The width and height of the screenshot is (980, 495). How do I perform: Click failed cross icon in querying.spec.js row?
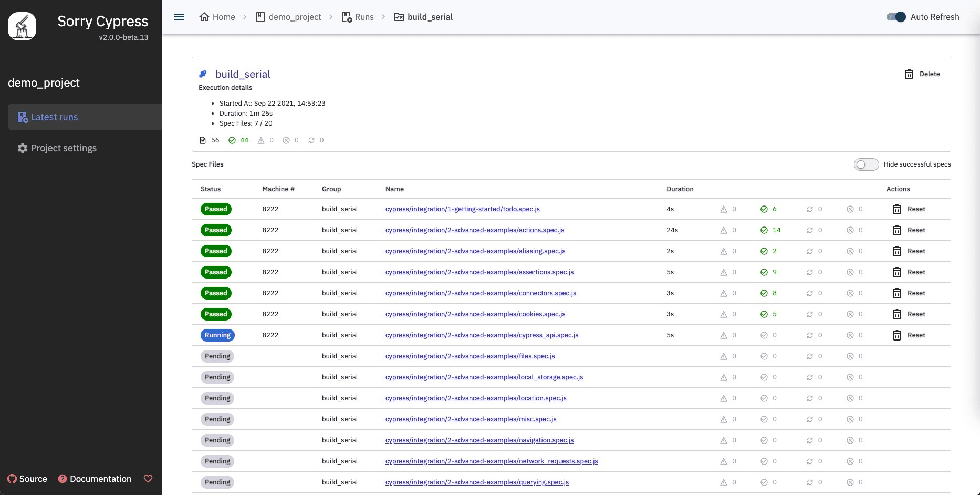click(850, 482)
